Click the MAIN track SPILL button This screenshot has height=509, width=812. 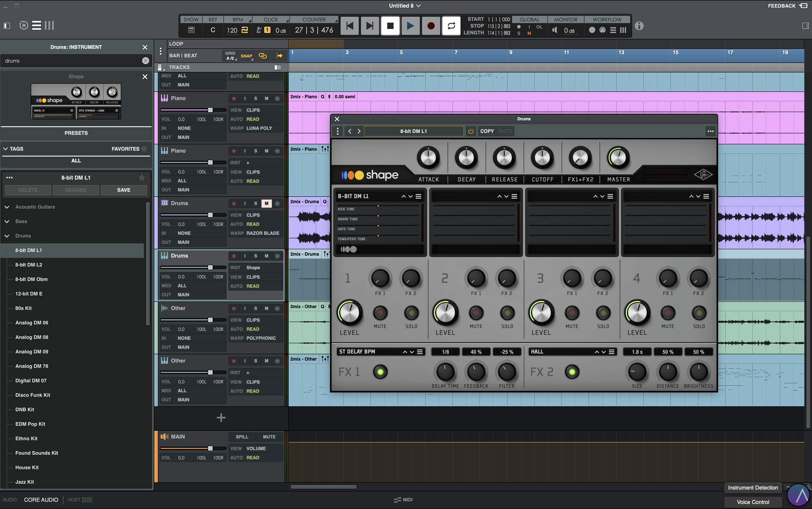[242, 437]
